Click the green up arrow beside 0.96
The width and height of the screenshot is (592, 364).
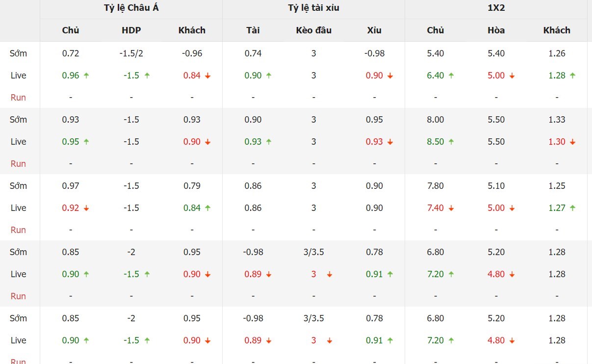point(86,76)
